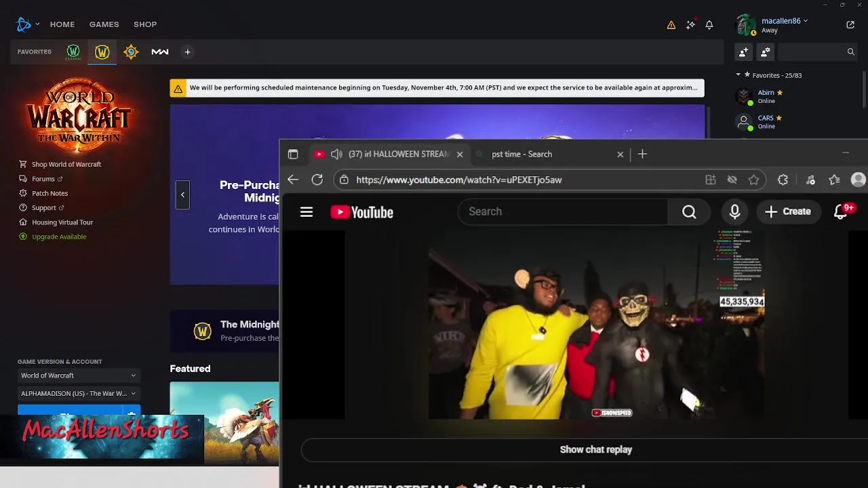
Task: Click the Battle.net friends search field
Action: tap(811, 52)
